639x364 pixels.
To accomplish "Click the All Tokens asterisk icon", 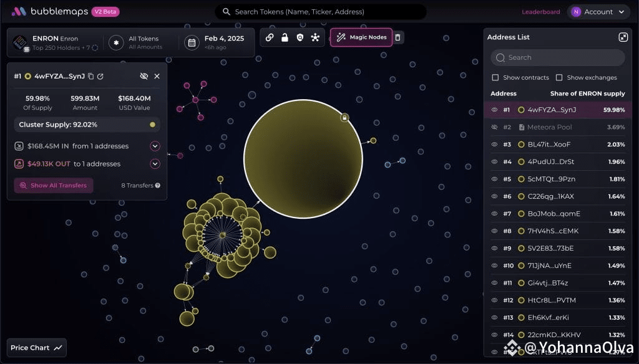I will pos(116,43).
